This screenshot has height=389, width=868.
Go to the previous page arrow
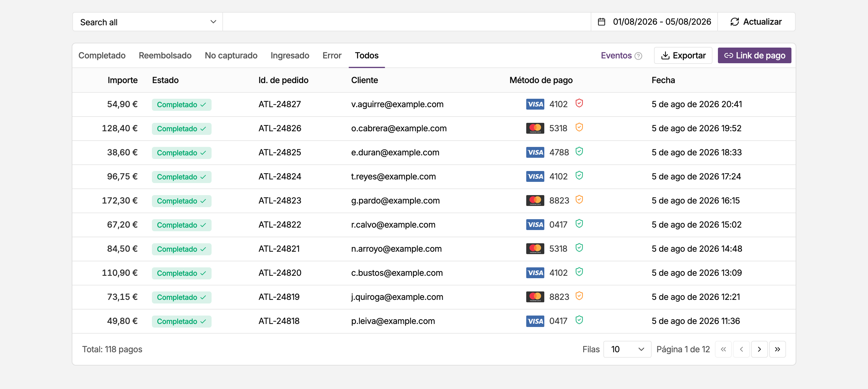tap(741, 349)
